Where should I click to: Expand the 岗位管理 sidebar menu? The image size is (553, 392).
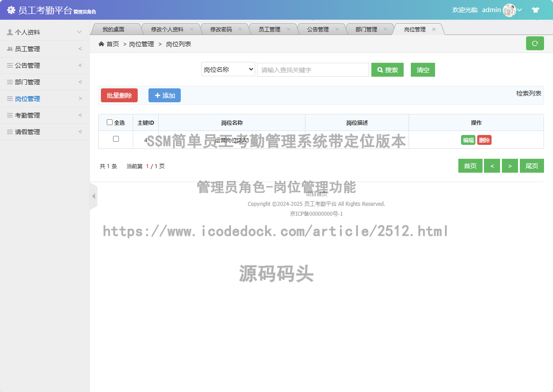(x=80, y=99)
